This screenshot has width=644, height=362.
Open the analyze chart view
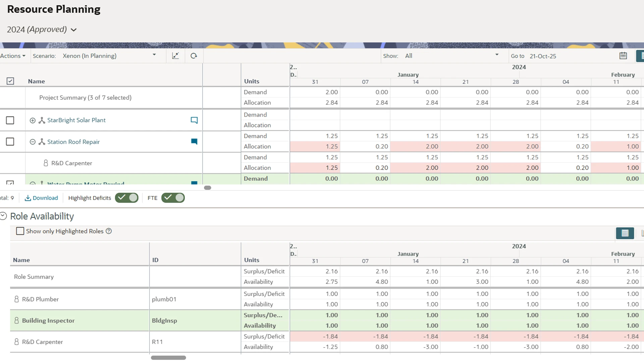tap(176, 56)
